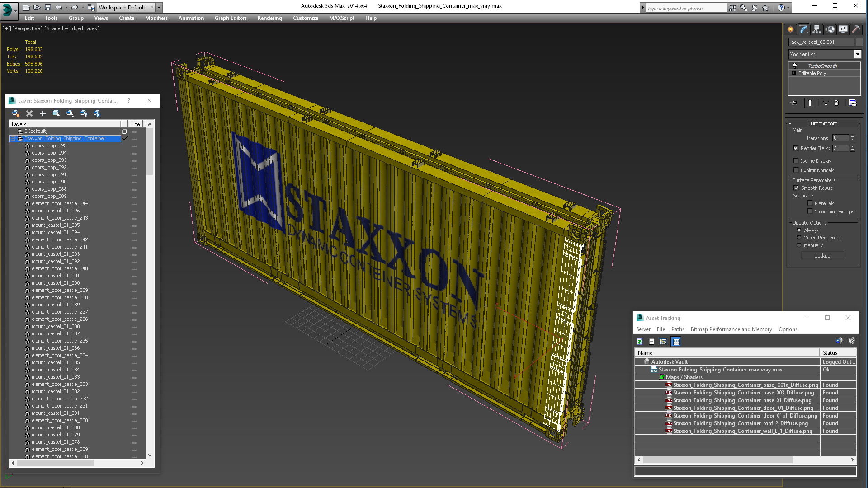Click the Help question mark icon
The width and height of the screenshot is (868, 488).
click(x=781, y=8)
